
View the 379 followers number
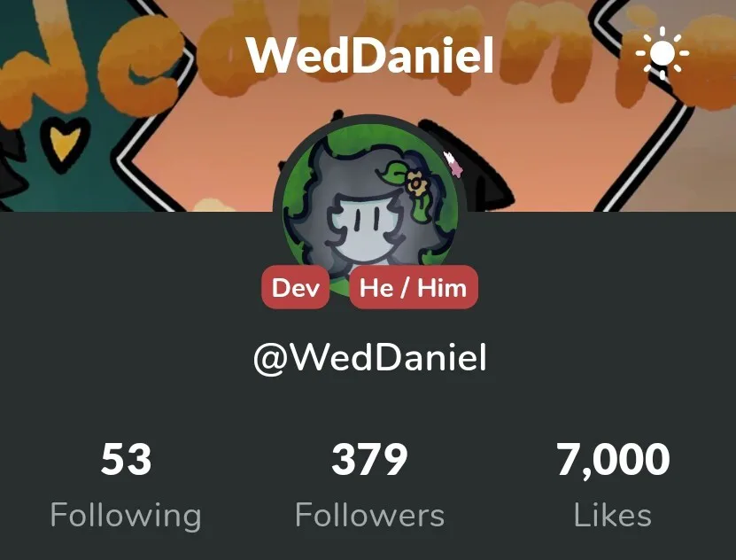pos(369,459)
